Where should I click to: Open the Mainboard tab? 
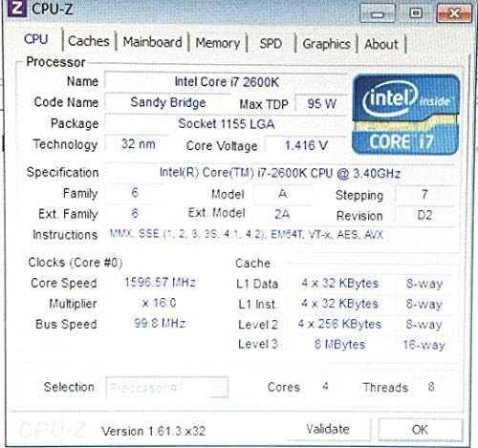pyautogui.click(x=152, y=42)
